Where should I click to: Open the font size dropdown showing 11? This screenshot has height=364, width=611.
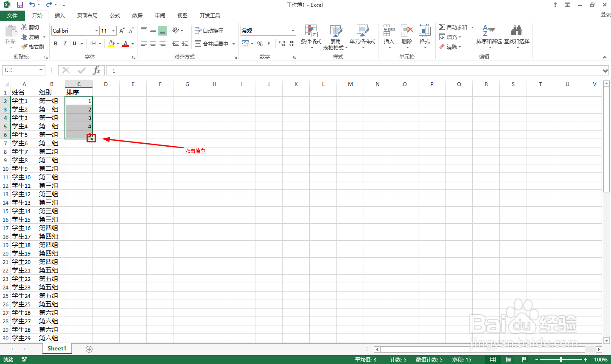(x=113, y=31)
